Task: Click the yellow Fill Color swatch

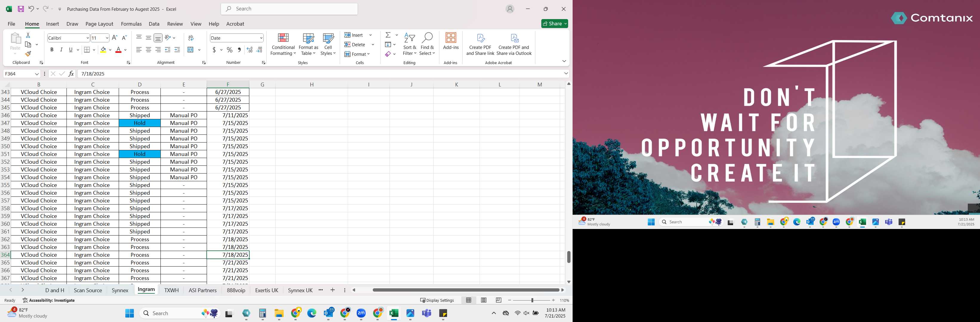Action: pyautogui.click(x=103, y=50)
